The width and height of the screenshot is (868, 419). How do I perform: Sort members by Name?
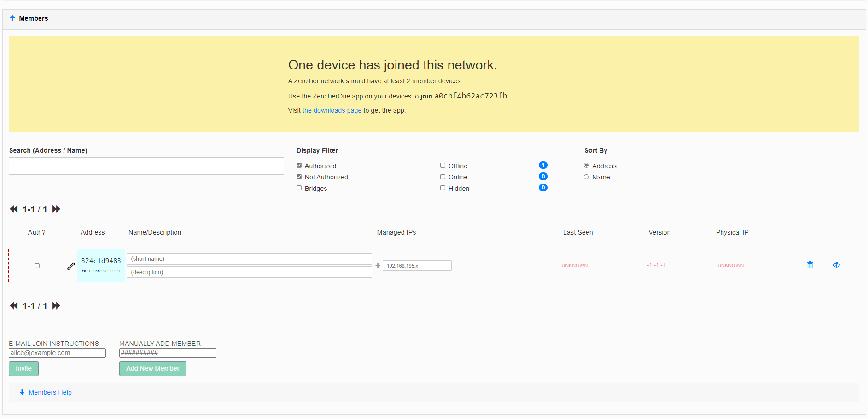point(586,177)
